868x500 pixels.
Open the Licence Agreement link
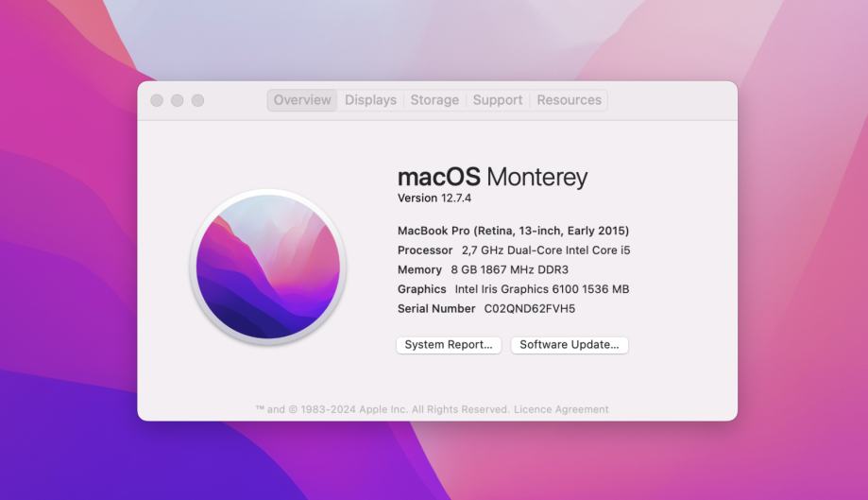561,409
